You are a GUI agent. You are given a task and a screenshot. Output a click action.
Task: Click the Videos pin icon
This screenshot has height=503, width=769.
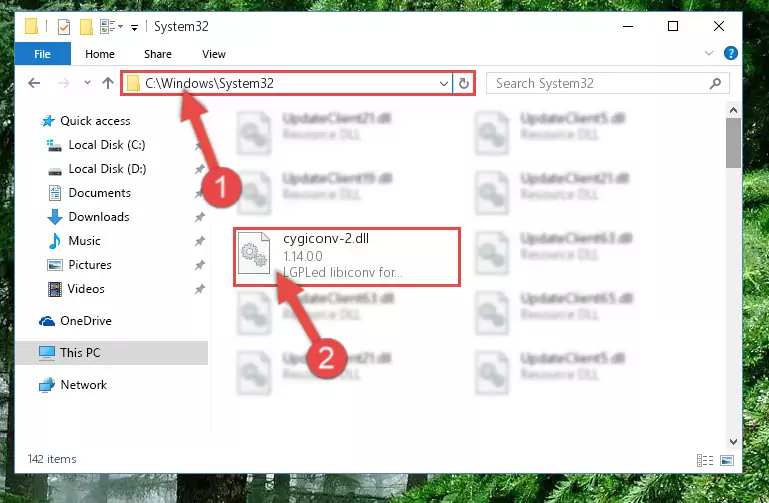click(x=200, y=289)
